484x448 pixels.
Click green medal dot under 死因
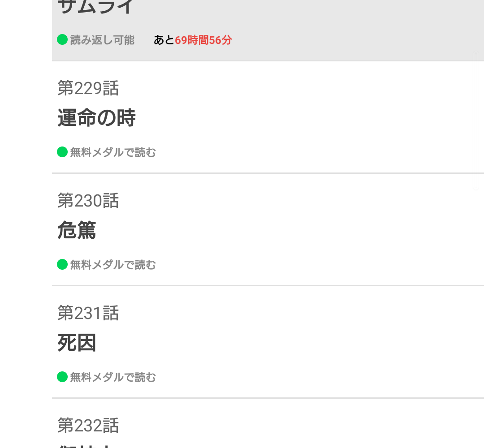click(x=62, y=376)
